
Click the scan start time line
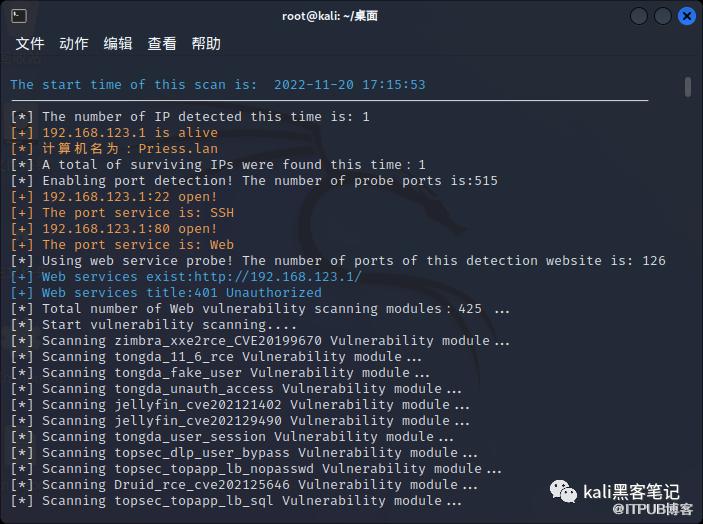point(217,85)
